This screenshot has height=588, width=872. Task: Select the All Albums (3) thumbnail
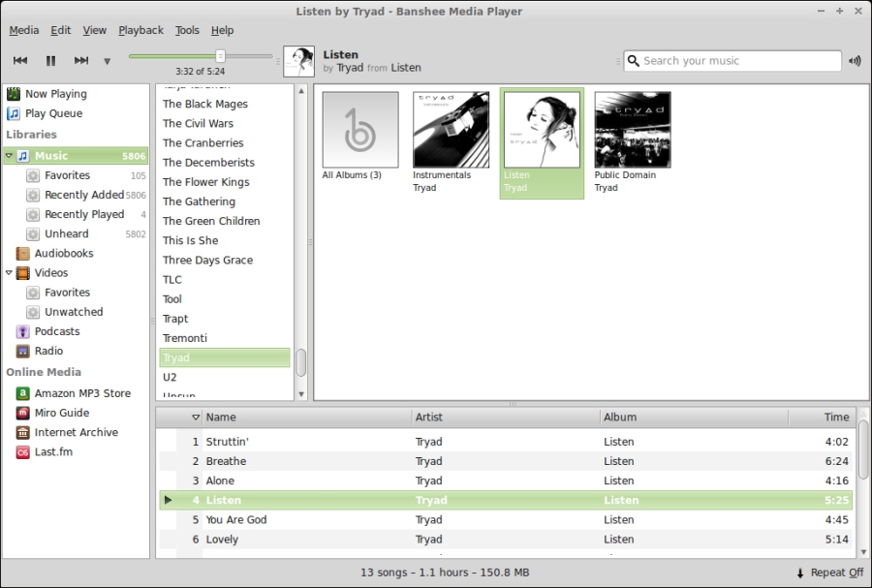click(x=360, y=130)
